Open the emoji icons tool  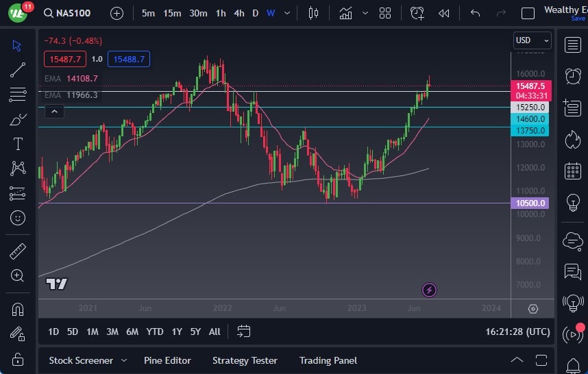pos(18,218)
